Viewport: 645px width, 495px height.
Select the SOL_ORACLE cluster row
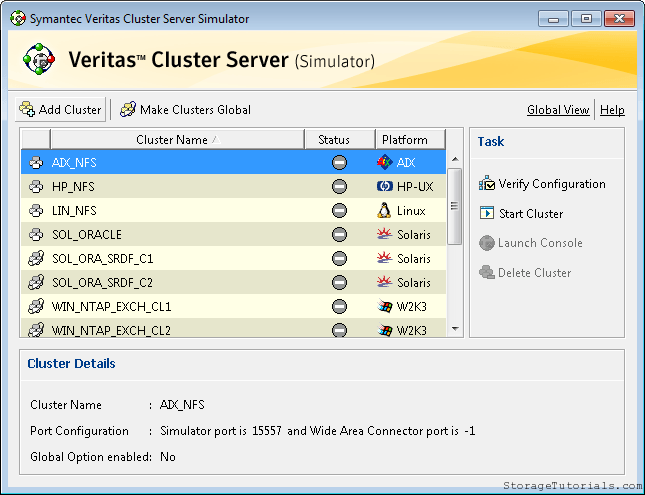233,235
